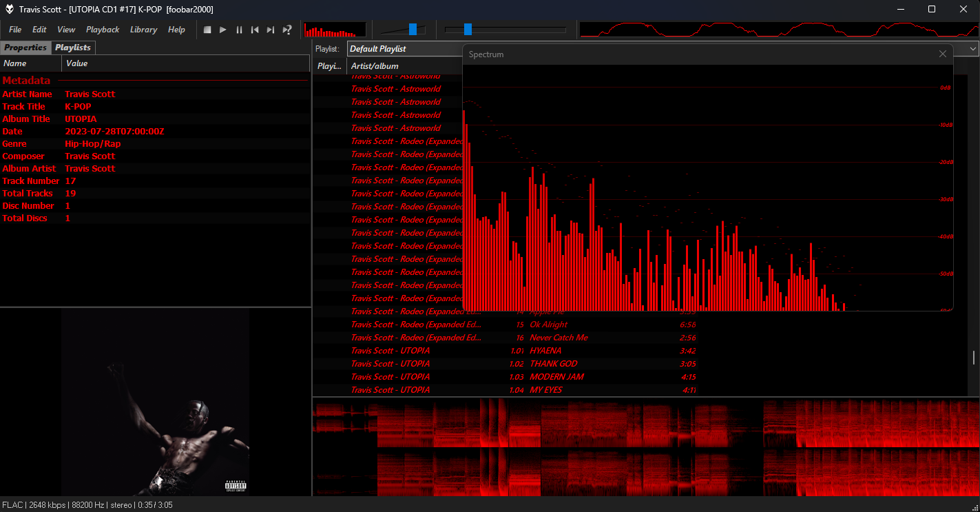980x512 pixels.
Task: Click the Playi... column header
Action: pos(330,66)
